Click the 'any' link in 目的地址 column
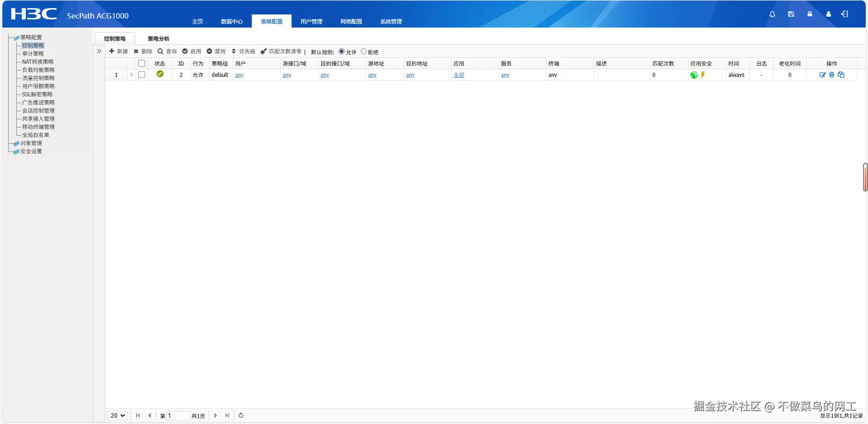This screenshot has height=424, width=868. pyautogui.click(x=410, y=75)
